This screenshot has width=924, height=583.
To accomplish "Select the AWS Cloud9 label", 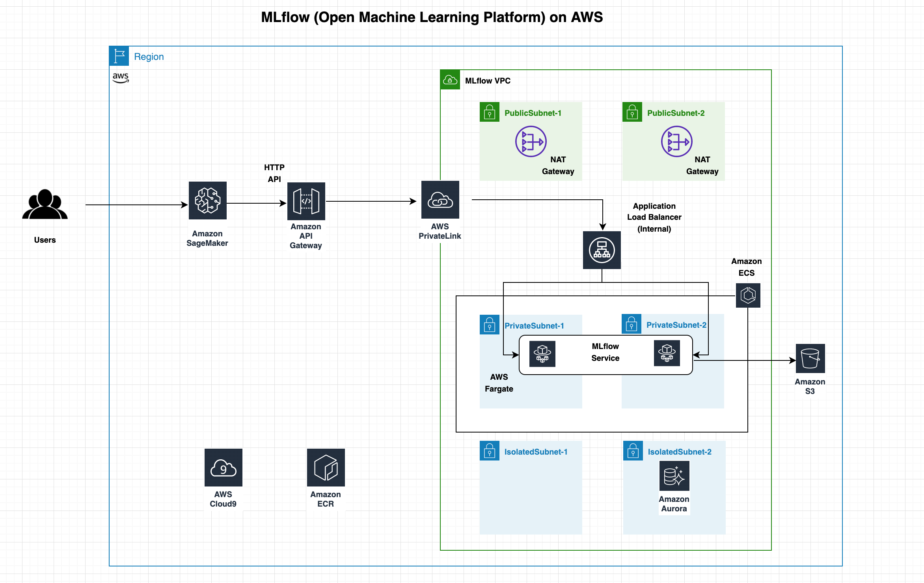I will [223, 499].
